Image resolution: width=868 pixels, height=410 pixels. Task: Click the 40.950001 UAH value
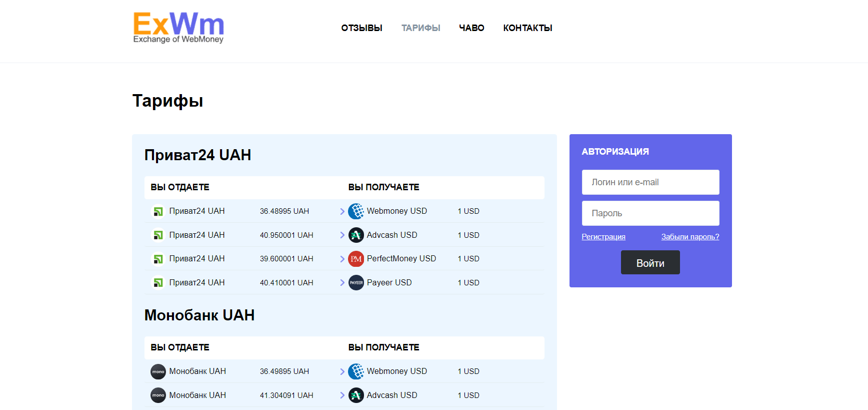[x=286, y=235]
